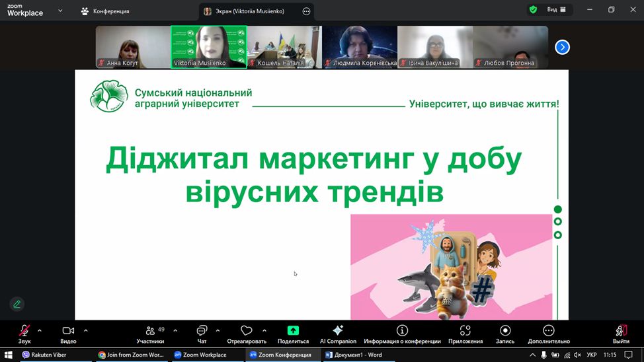
Task: Unmute microphone with the Звук button
Action: coord(24,330)
